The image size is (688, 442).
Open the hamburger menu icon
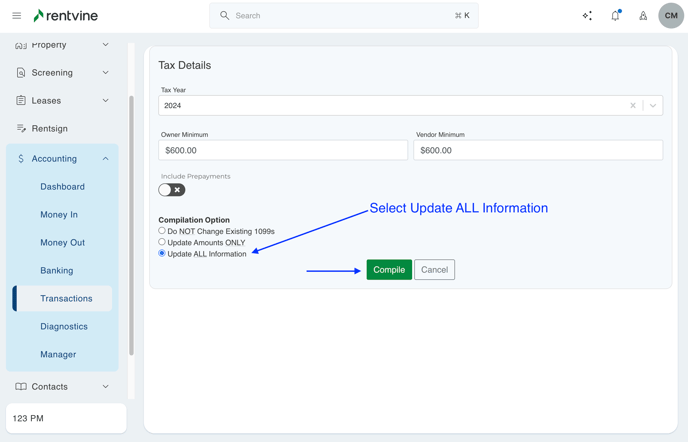coord(17,16)
